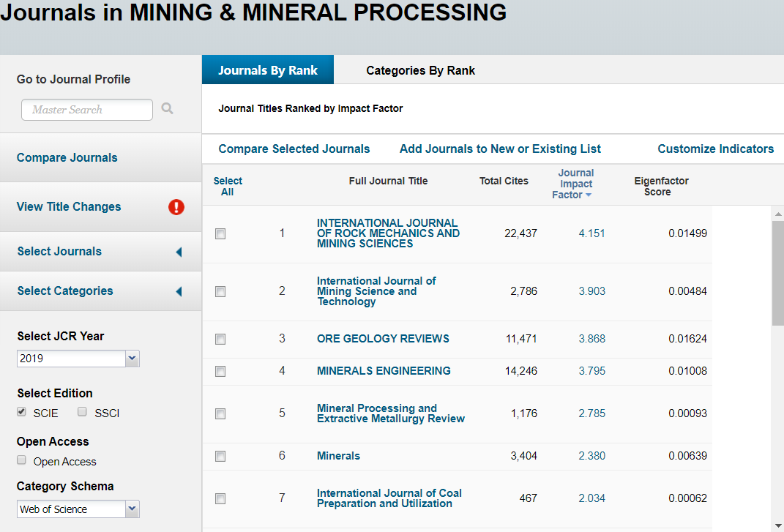
Task: Switch to Categories By Rank tab
Action: click(420, 71)
